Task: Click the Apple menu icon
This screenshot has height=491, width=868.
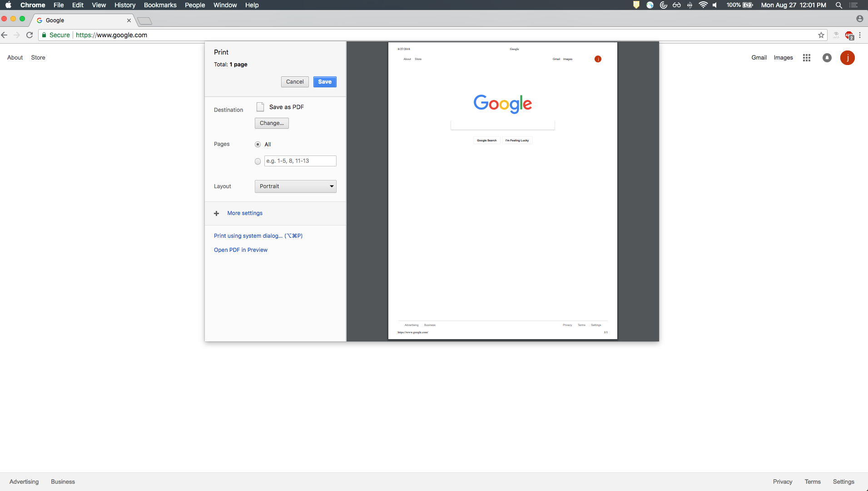Action: (8, 5)
